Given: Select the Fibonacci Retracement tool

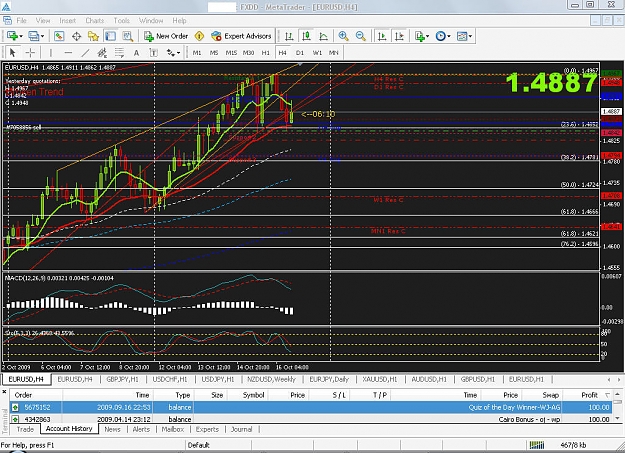Looking at the screenshot, I should click(119, 53).
